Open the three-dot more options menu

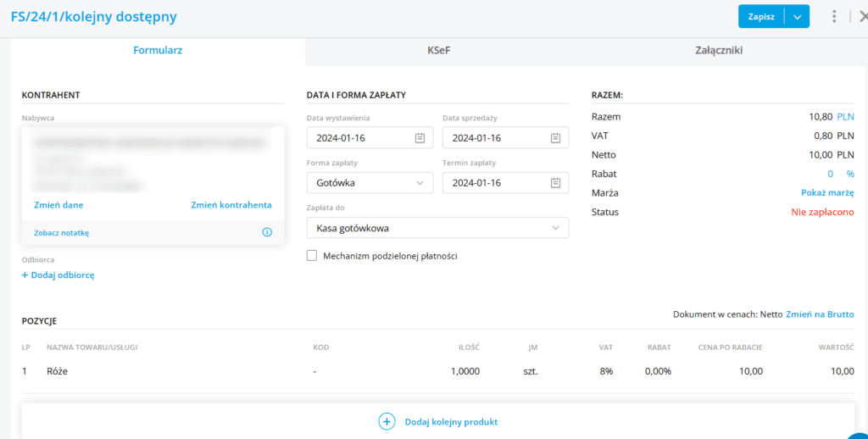click(x=834, y=17)
